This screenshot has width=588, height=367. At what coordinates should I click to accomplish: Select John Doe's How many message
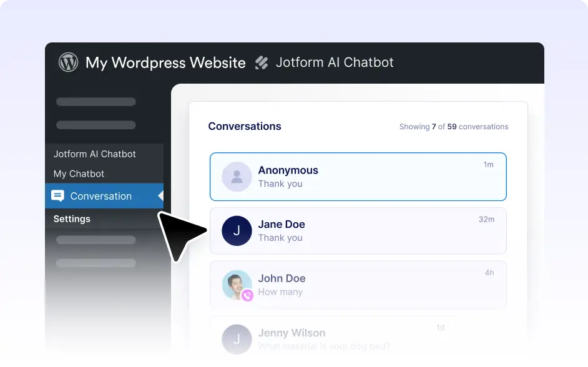pos(280,292)
